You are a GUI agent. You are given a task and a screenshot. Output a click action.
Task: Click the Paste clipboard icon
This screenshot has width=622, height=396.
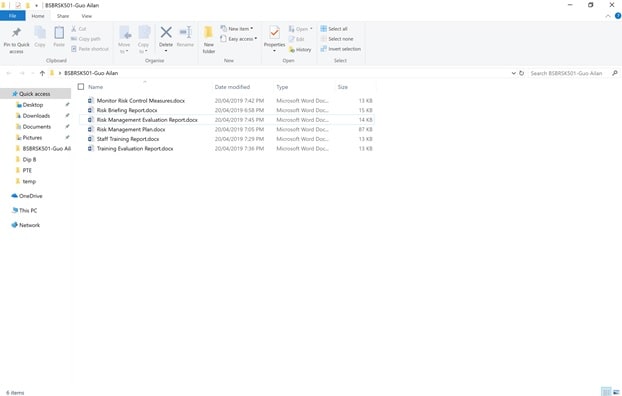pyautogui.click(x=59, y=33)
